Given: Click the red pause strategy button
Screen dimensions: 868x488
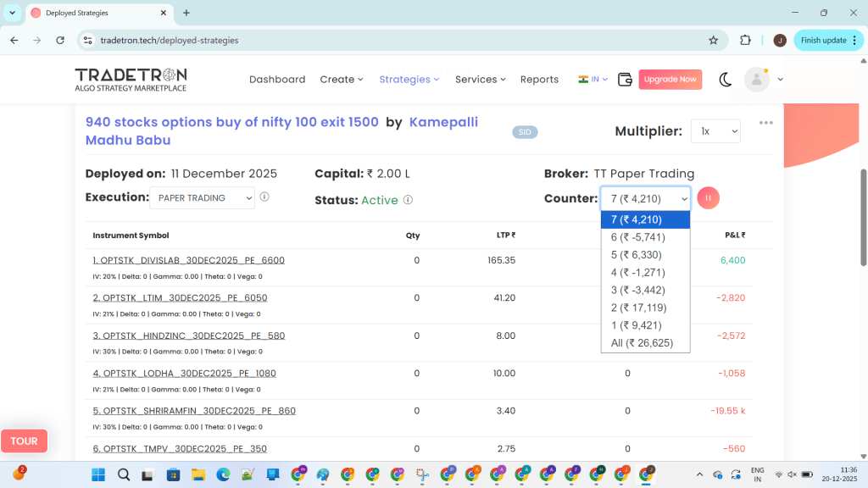Looking at the screenshot, I should click(708, 198).
